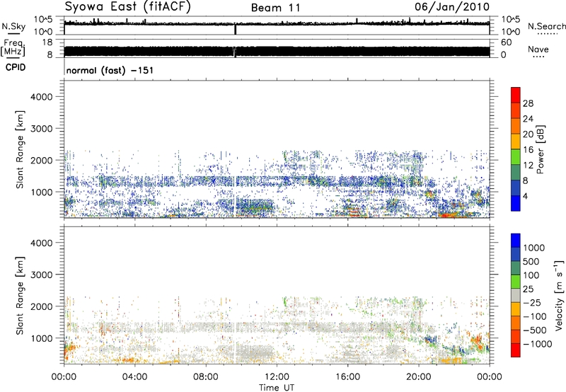Click '3000' tick on the velocity panel
Viewport: 566px width, 392px height.
click(42, 275)
